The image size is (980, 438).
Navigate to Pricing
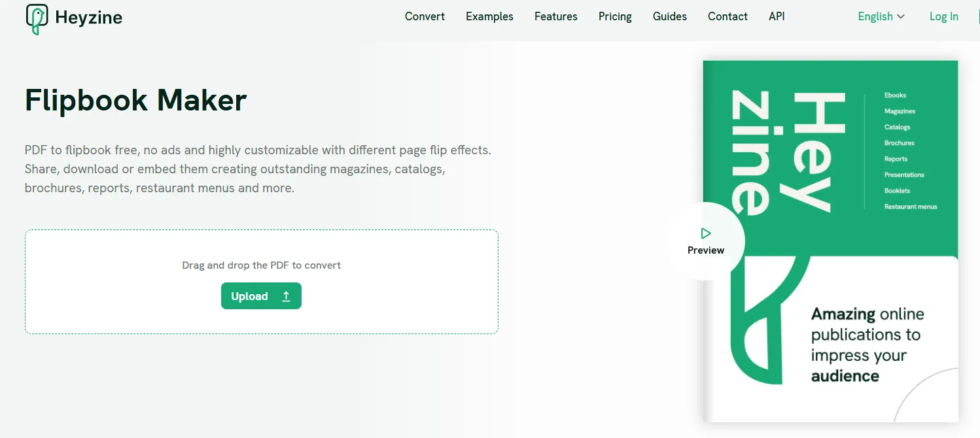pos(615,17)
